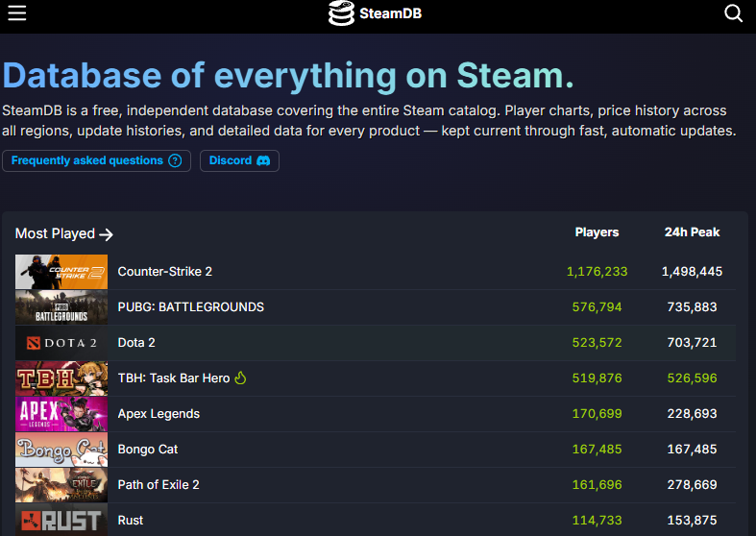This screenshot has height=536, width=756.
Task: Open the PUBG: BATTLEGROUNDS thumbnail
Action: [x=61, y=307]
